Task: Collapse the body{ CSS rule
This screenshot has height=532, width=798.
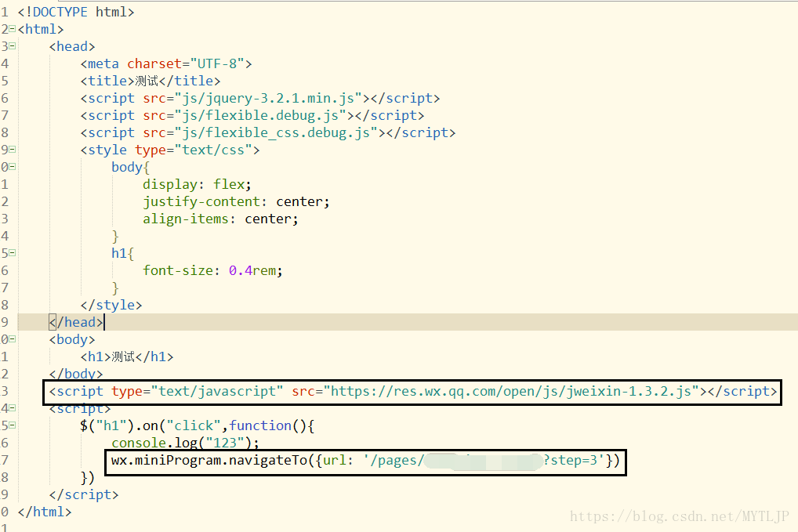Action: (x=13, y=167)
